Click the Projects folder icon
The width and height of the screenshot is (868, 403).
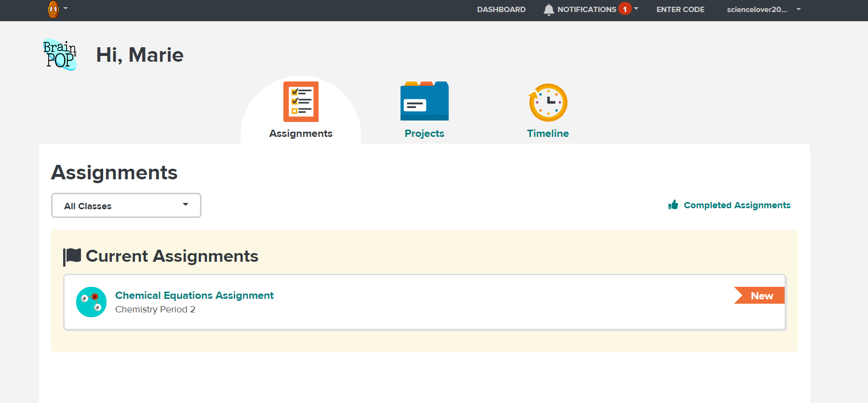[x=424, y=101]
